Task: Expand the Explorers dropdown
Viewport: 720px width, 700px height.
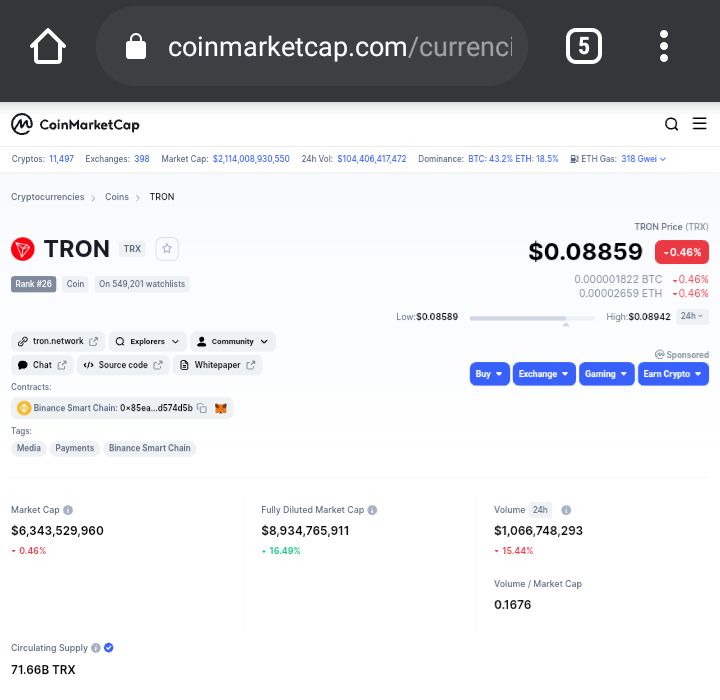Action: [147, 341]
